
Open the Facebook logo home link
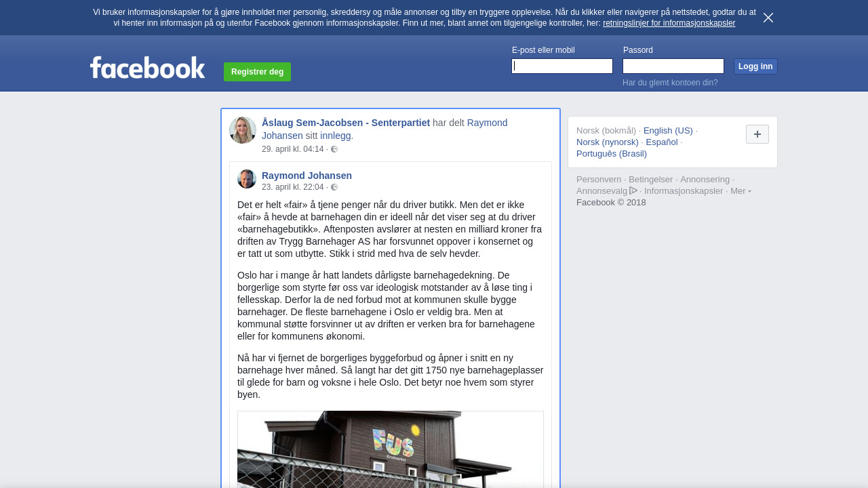click(x=148, y=68)
